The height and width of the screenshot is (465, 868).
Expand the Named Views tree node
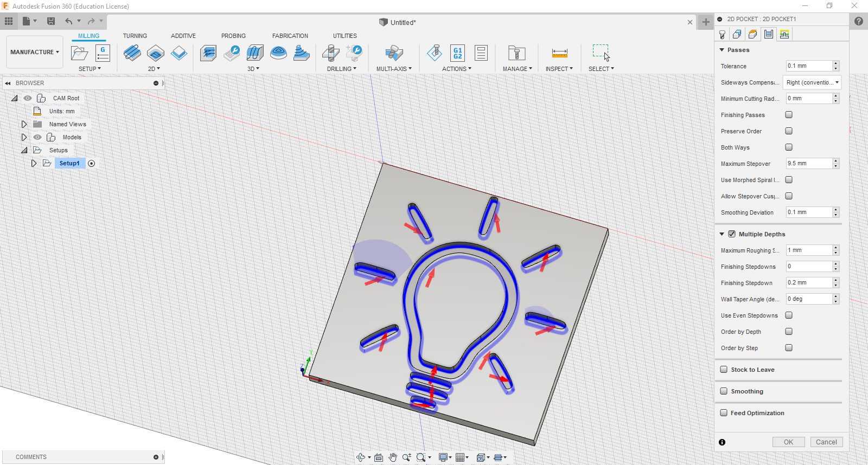tap(24, 124)
